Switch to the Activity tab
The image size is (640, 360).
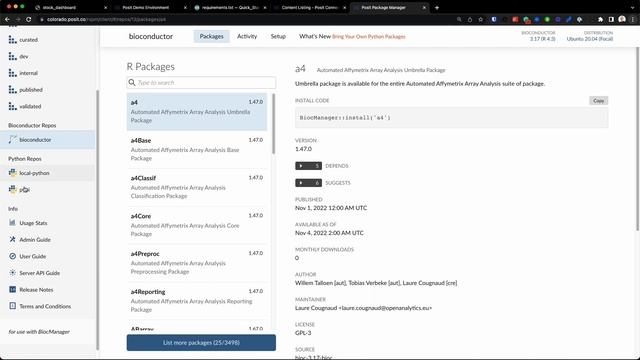click(247, 36)
